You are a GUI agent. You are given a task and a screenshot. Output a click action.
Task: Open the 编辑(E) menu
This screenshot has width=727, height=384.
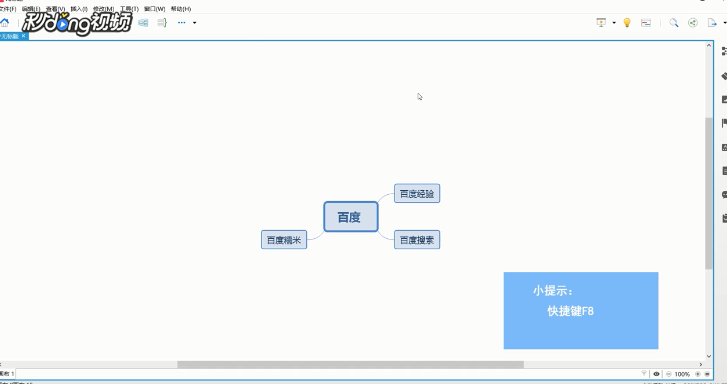click(31, 9)
